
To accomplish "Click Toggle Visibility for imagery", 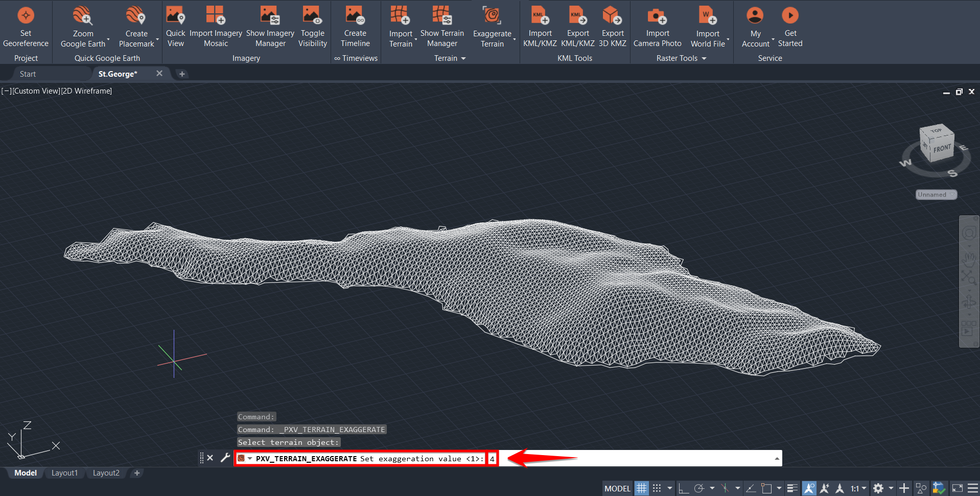I will click(x=312, y=27).
